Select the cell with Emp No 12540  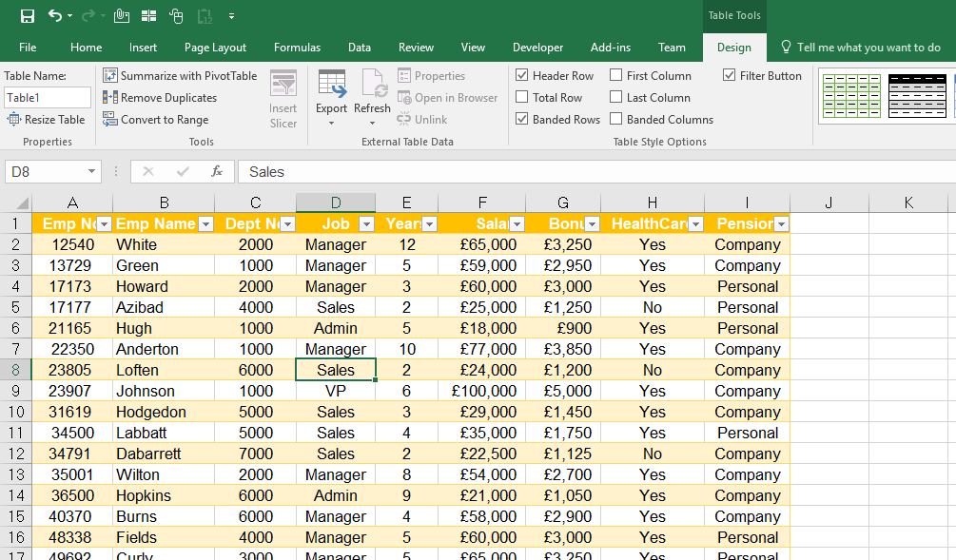tap(72, 245)
